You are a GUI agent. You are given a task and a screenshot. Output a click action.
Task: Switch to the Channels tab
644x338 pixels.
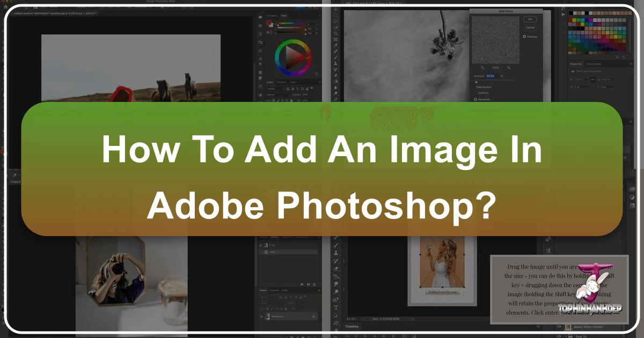click(x=275, y=290)
